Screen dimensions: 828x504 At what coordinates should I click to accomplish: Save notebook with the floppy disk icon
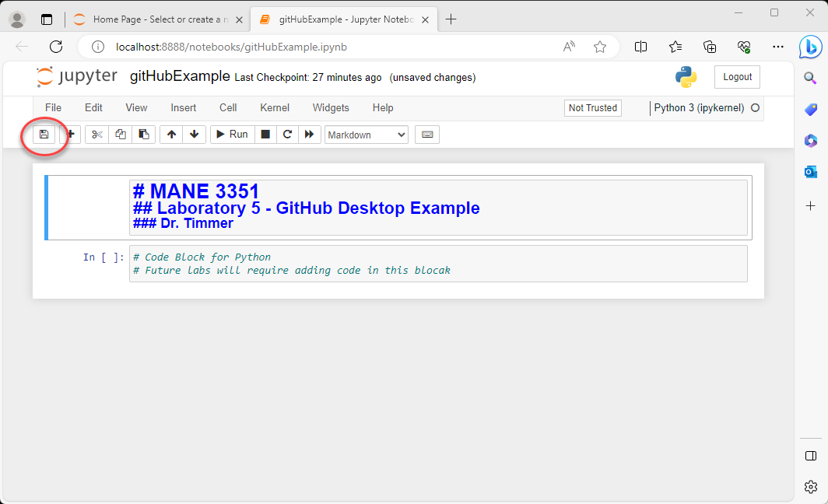click(x=44, y=135)
